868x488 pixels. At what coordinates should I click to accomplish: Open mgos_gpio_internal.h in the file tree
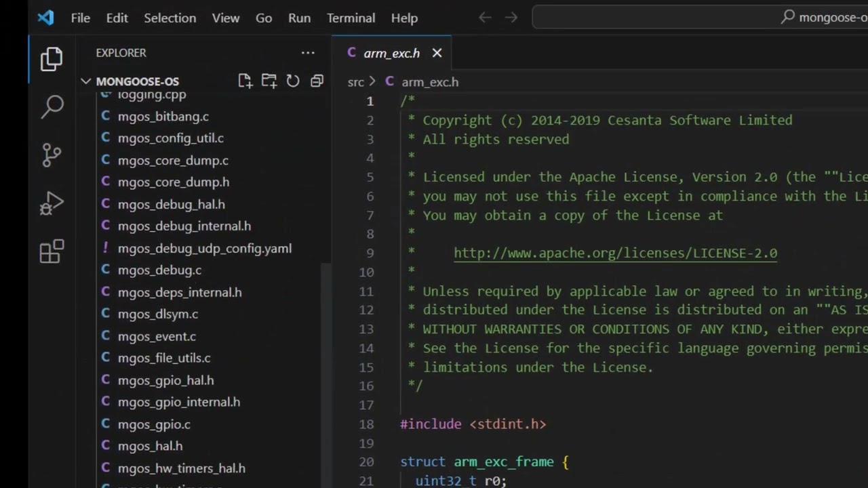click(179, 402)
